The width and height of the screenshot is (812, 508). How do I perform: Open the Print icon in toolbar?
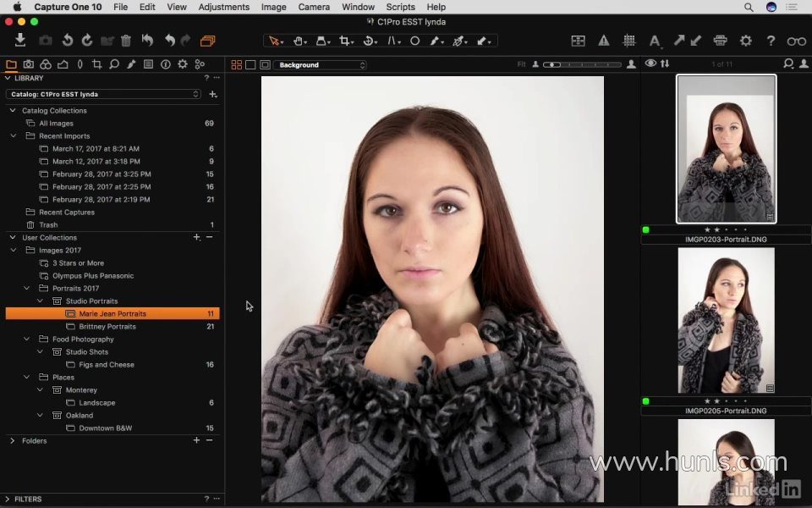tap(720, 41)
